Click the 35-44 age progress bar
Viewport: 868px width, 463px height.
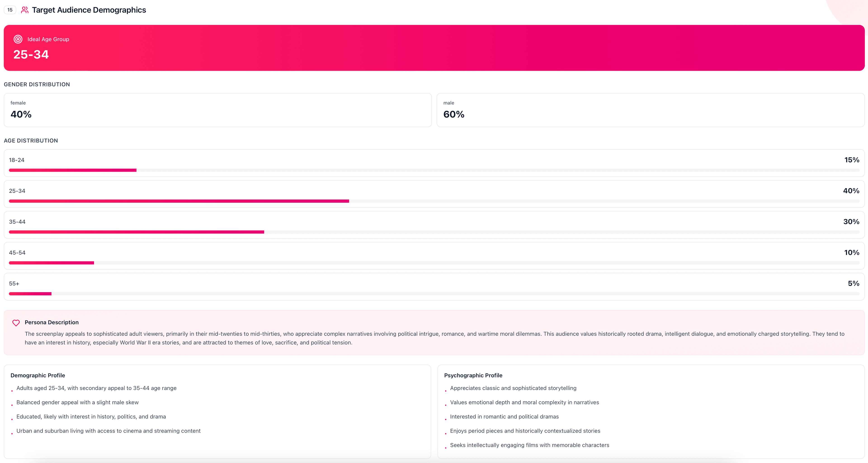434,232
